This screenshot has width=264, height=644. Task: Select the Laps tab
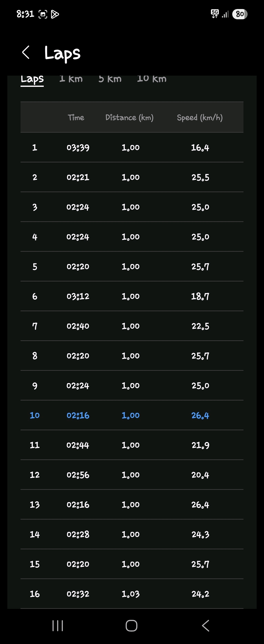32,80
